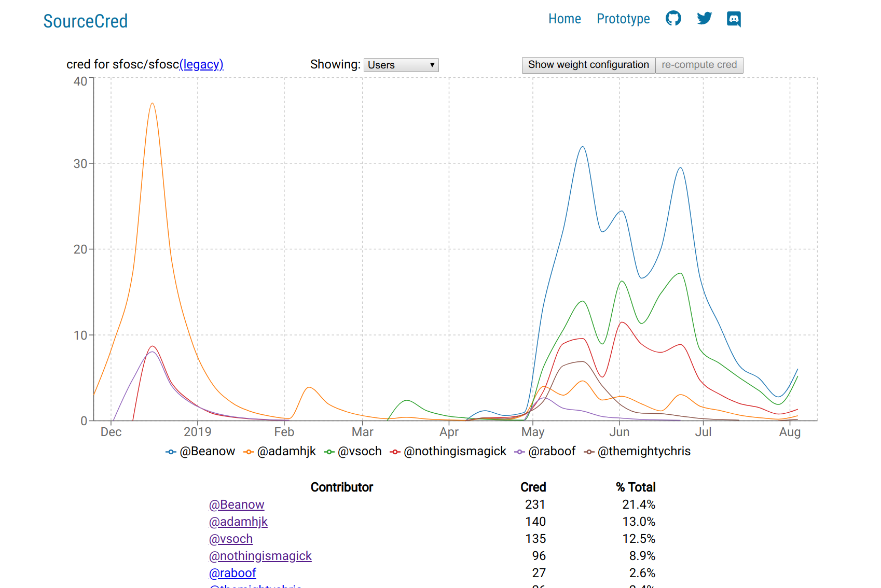This screenshot has height=588, width=881.
Task: Click the Contributor column header
Action: (342, 487)
